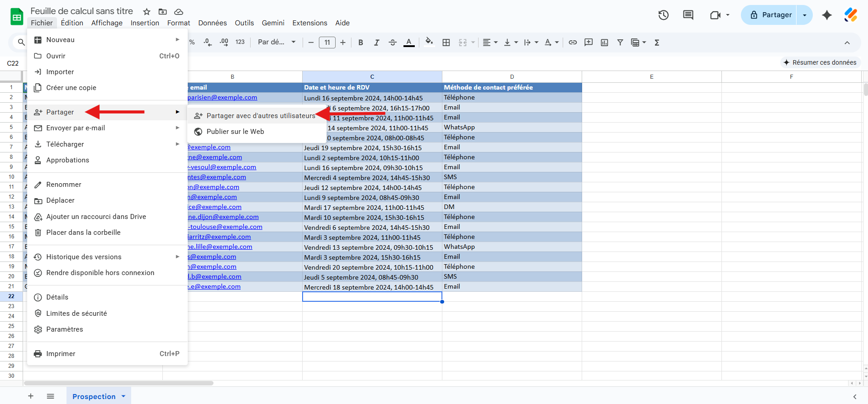Toggle strikethrough formatting
Image resolution: width=868 pixels, height=404 pixels.
point(393,43)
